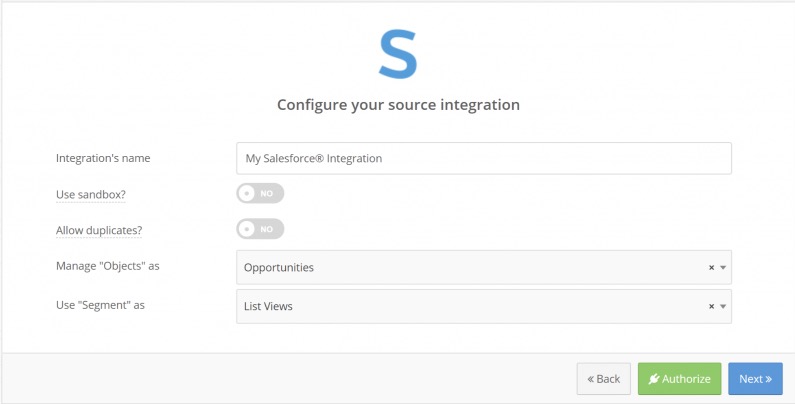The image size is (795, 404).
Task: Click the blue S logo
Action: [398, 54]
